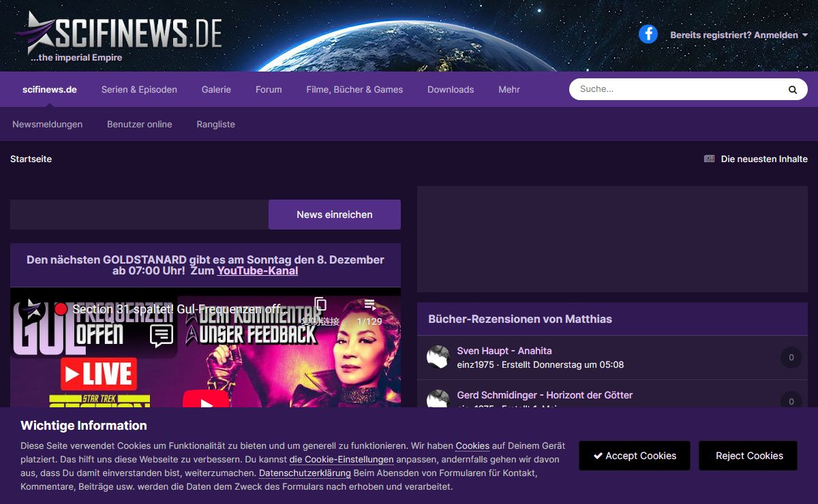The height and width of the screenshot is (504, 818).
Task: Click the News einreichen button
Action: (x=335, y=215)
